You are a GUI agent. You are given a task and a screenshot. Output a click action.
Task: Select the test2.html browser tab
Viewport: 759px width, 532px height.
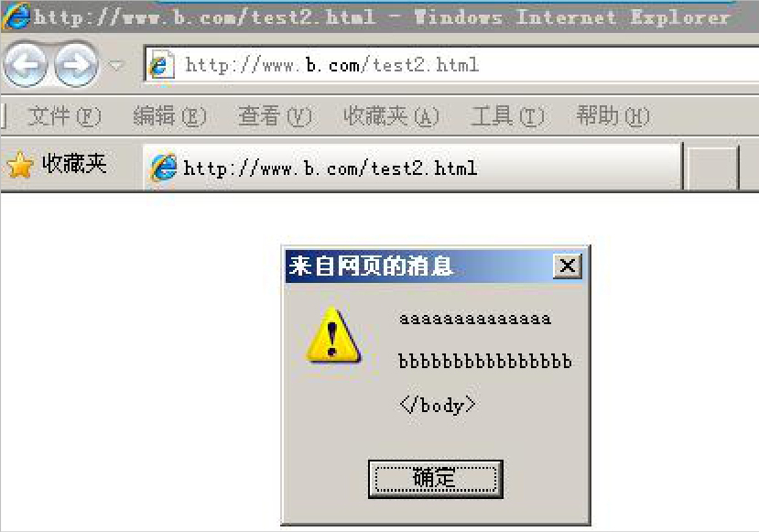(x=413, y=168)
